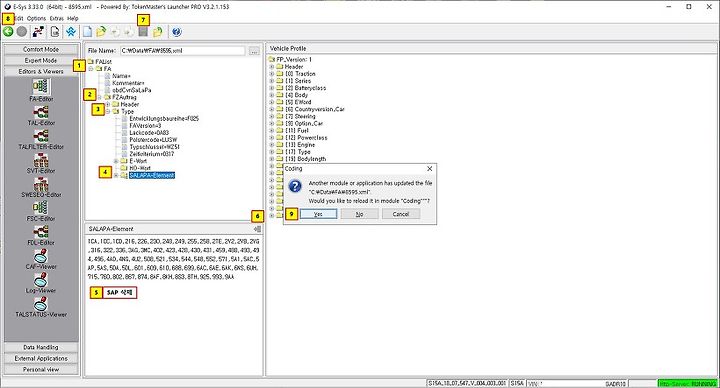This screenshot has width=720, height=388.
Task: Click the open folder toolbar icon
Action: pyautogui.click(x=101, y=31)
